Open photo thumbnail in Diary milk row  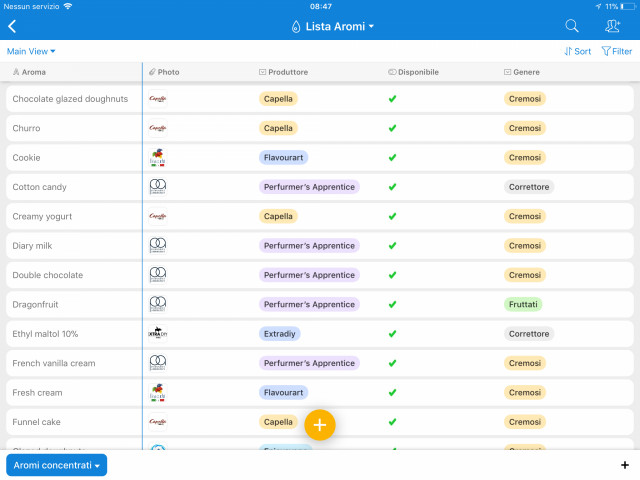click(158, 246)
